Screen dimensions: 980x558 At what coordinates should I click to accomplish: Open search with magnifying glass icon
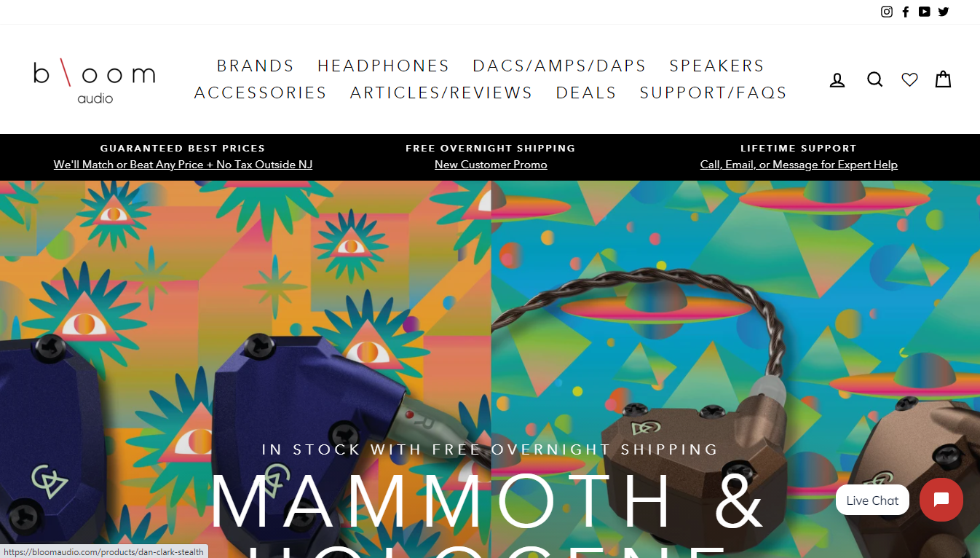pos(875,79)
